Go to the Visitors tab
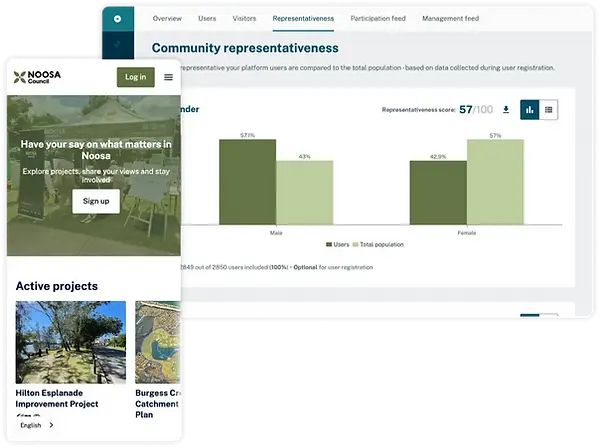 [x=244, y=18]
